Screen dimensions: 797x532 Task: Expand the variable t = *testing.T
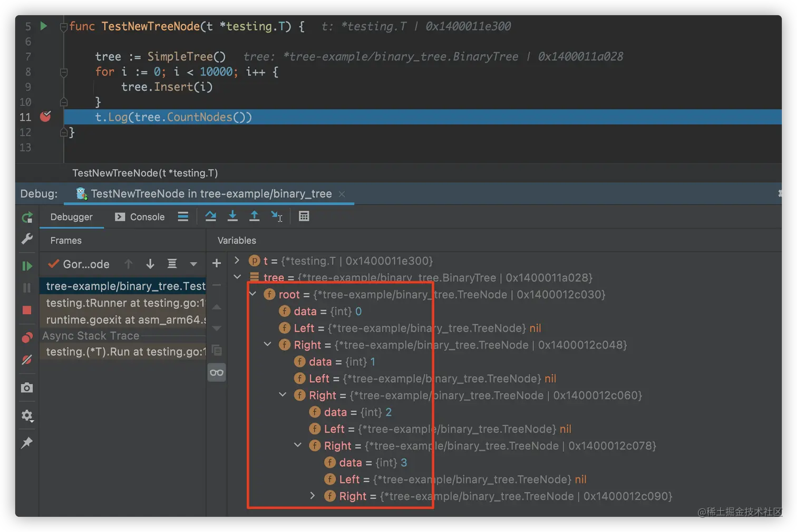[x=237, y=260]
